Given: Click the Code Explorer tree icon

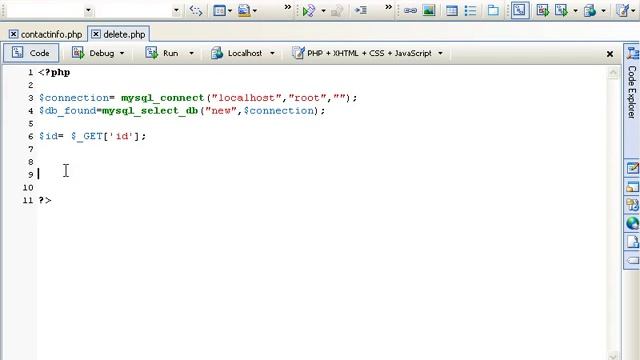Looking at the screenshot, I should (633, 53).
